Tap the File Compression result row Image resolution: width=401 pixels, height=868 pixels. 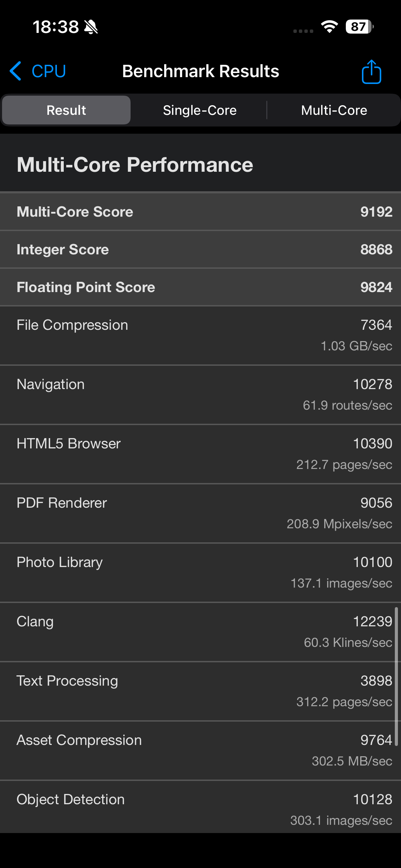[200, 335]
